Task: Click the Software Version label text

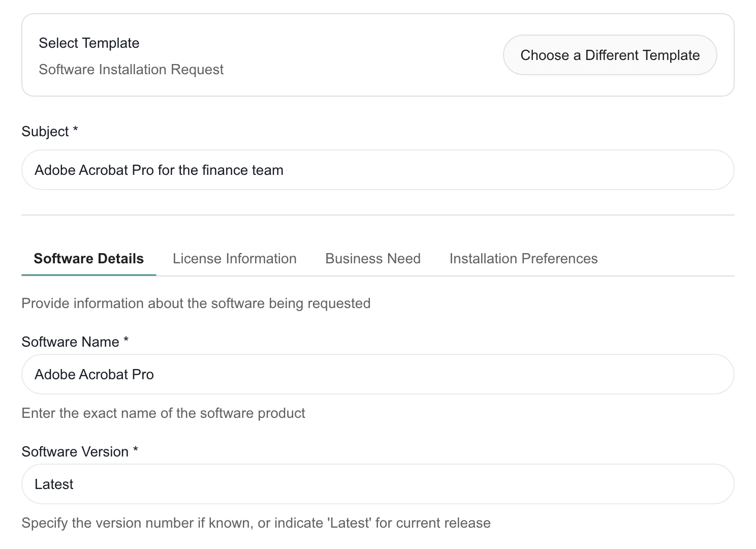Action: click(x=75, y=451)
